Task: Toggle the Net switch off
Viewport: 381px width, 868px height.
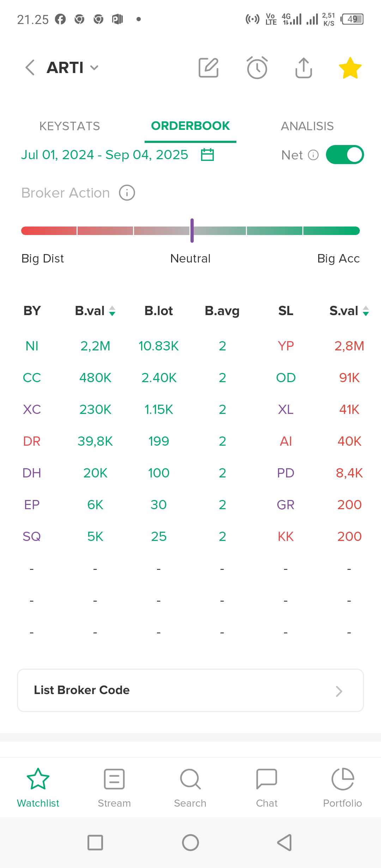Action: pyautogui.click(x=345, y=155)
